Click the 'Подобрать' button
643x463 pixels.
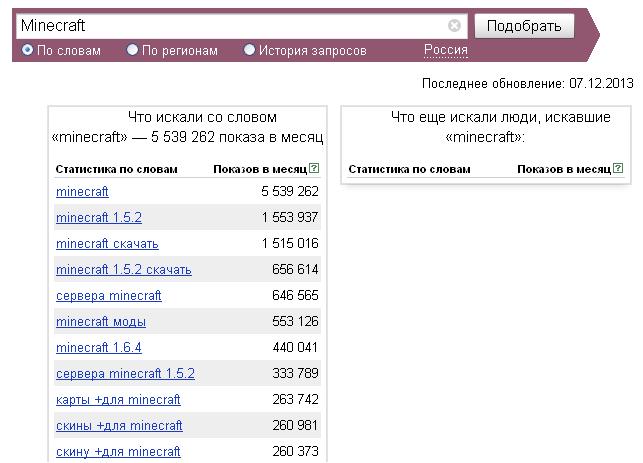point(524,26)
